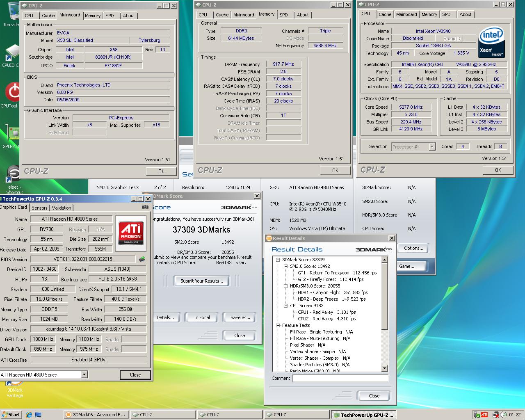The width and height of the screenshot is (525, 420).
Task: Click the Enabled (4 GPUs) CrossFire field
Action: (x=89, y=360)
